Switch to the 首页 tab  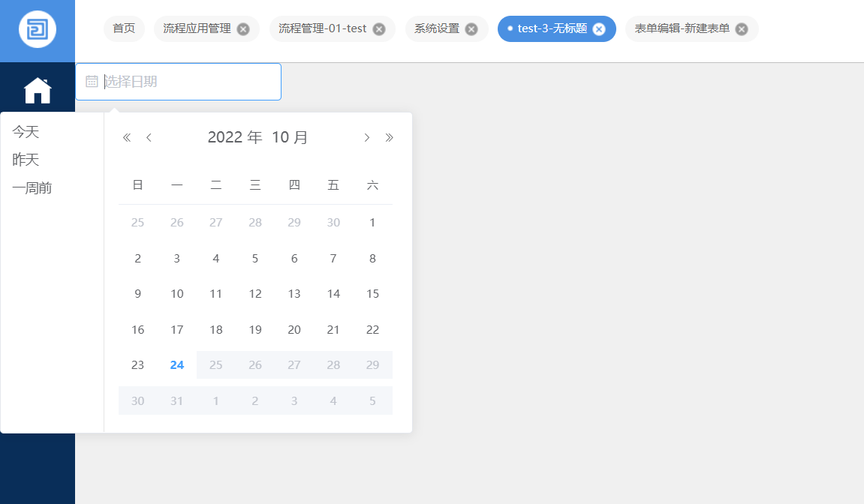(x=124, y=28)
